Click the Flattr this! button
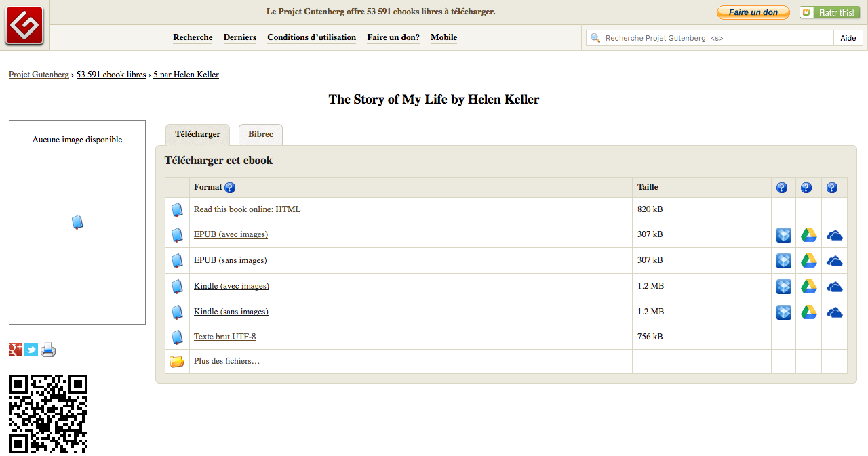The image size is (868, 456). [x=829, y=12]
